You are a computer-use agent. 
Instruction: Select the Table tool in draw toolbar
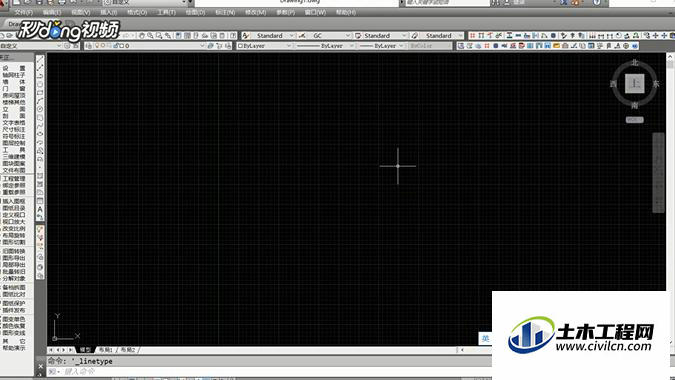[40, 201]
